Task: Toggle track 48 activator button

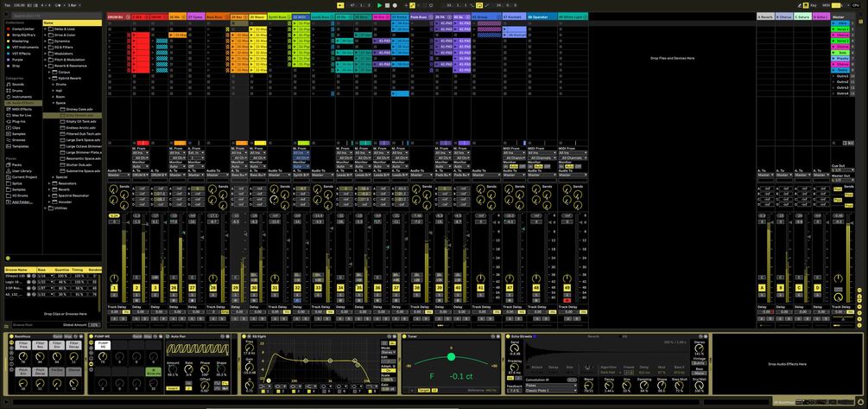Action: pos(535,288)
